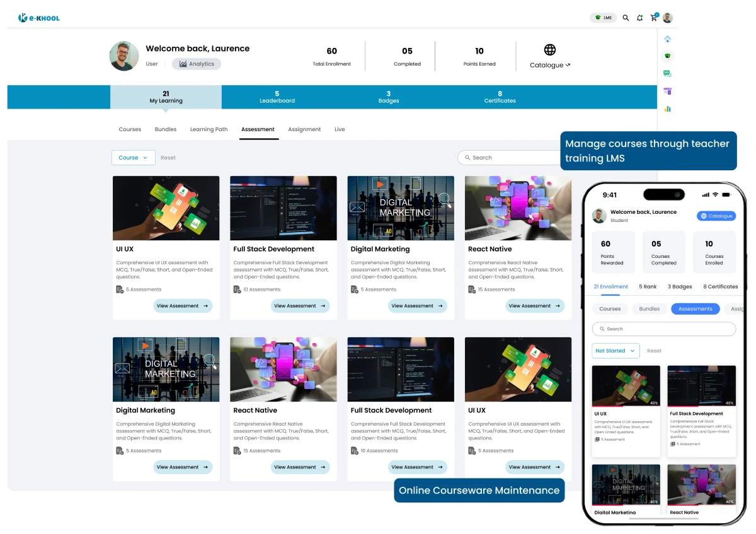Open the chat messages icon in the sidebar
Image resolution: width=756 pixels, height=534 pixels.
(x=667, y=73)
